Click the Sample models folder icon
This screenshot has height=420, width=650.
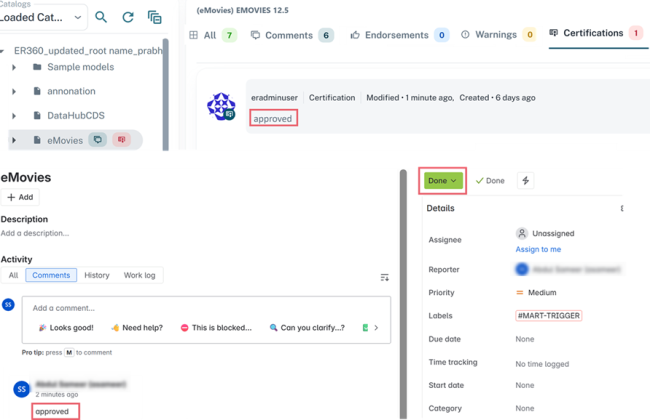click(x=37, y=67)
